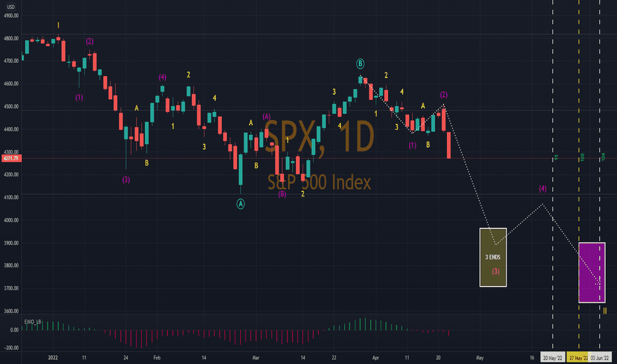Click the yellow '27 May '22' date tag
Screen dimensions: 617x364
point(577,357)
